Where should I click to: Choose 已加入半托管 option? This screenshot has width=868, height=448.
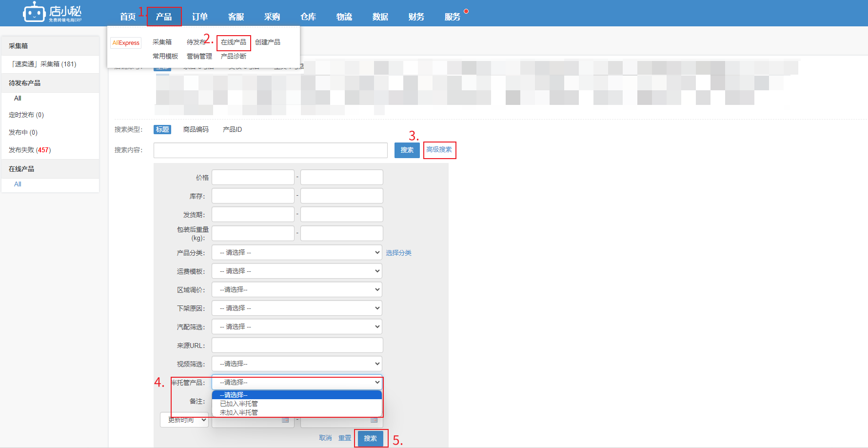(x=239, y=404)
